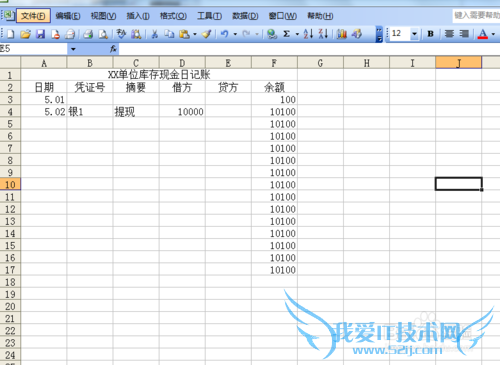Open the 文件(F) menu
Viewport: 500px width, 365px height.
click(x=33, y=16)
